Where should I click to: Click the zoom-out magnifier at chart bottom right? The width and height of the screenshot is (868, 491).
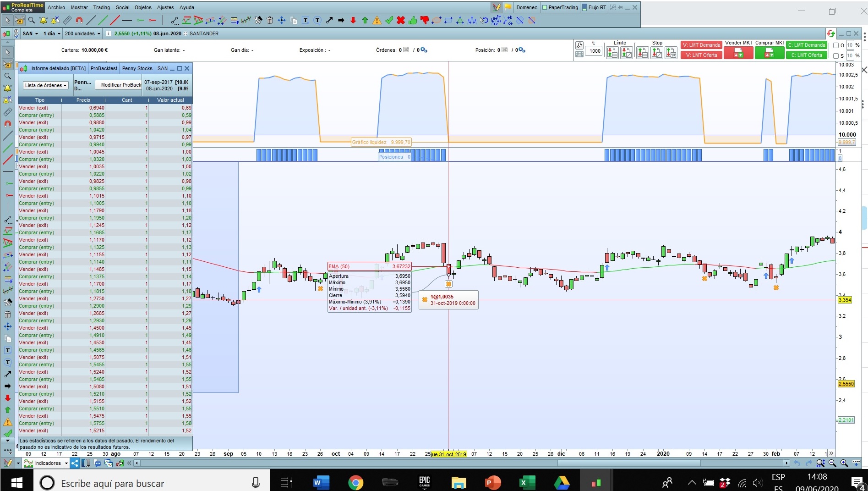(x=832, y=463)
